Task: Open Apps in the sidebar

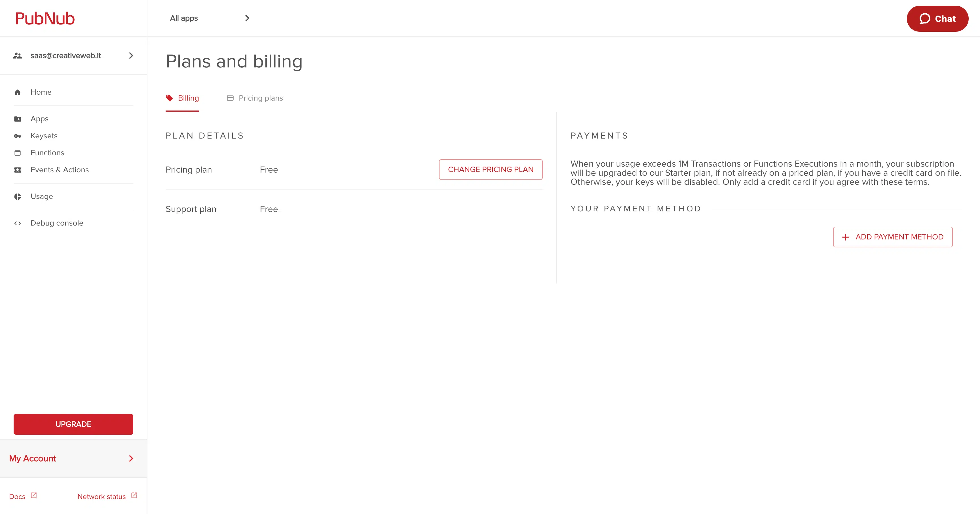Action: tap(73, 119)
